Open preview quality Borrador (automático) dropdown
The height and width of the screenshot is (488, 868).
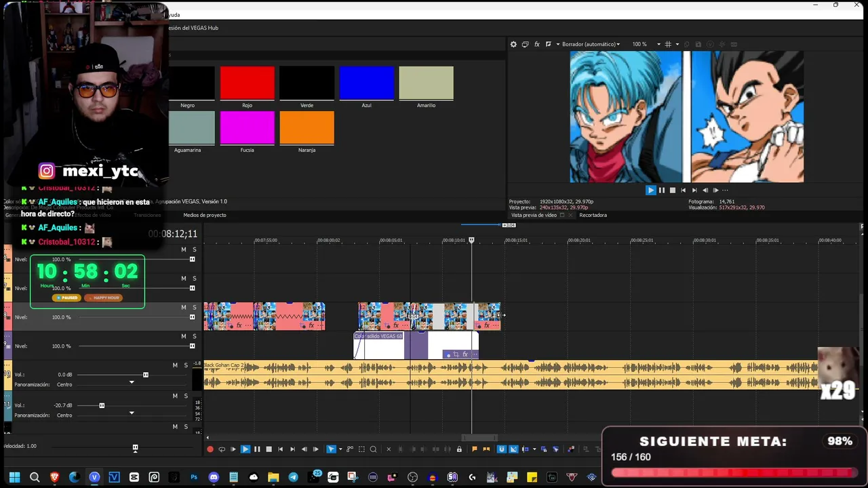[591, 44]
